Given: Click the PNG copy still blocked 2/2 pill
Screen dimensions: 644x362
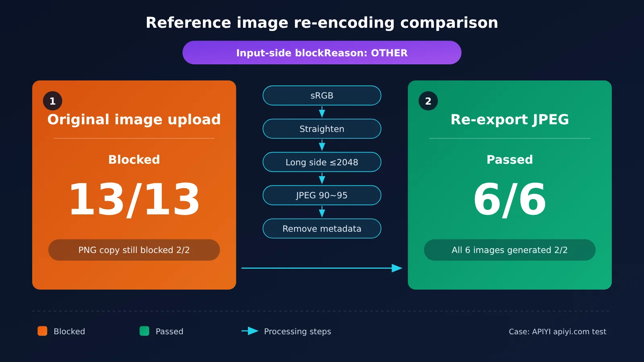Looking at the screenshot, I should (x=134, y=250).
